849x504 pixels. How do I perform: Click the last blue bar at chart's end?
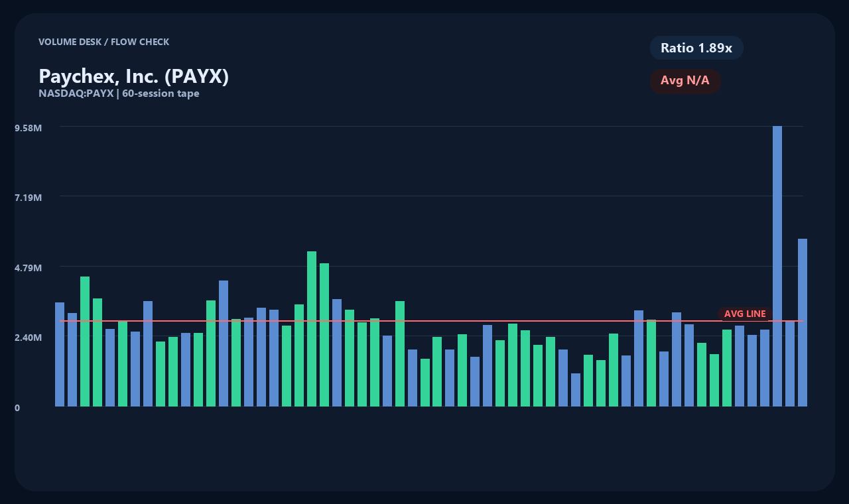click(x=803, y=322)
